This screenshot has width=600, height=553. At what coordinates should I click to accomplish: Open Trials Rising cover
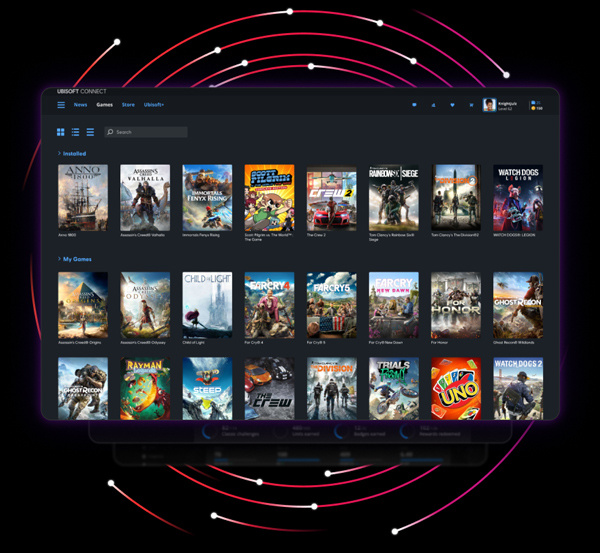pos(394,388)
